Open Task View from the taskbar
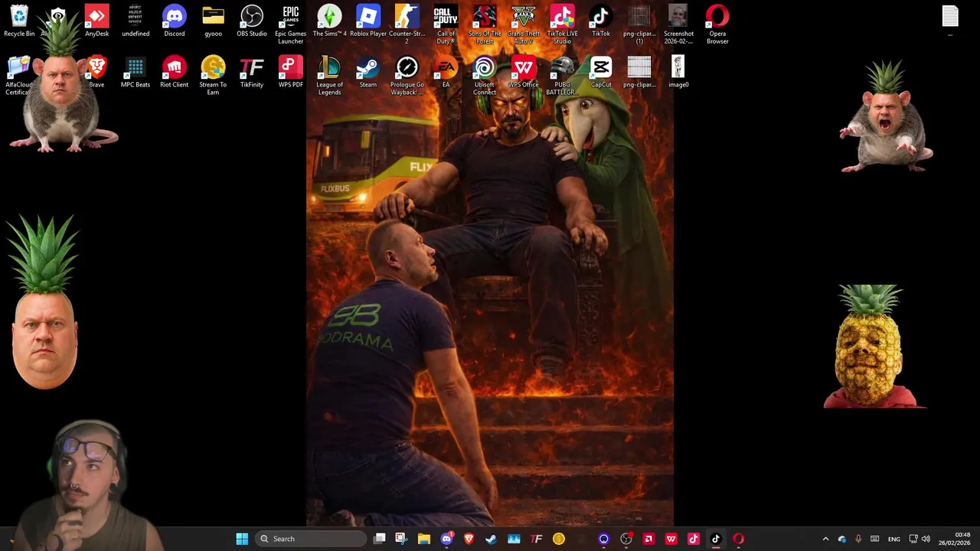The image size is (980, 551). tap(379, 539)
